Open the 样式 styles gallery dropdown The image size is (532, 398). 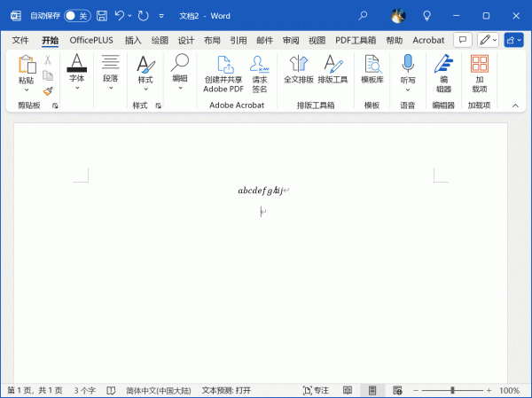pyautogui.click(x=145, y=73)
